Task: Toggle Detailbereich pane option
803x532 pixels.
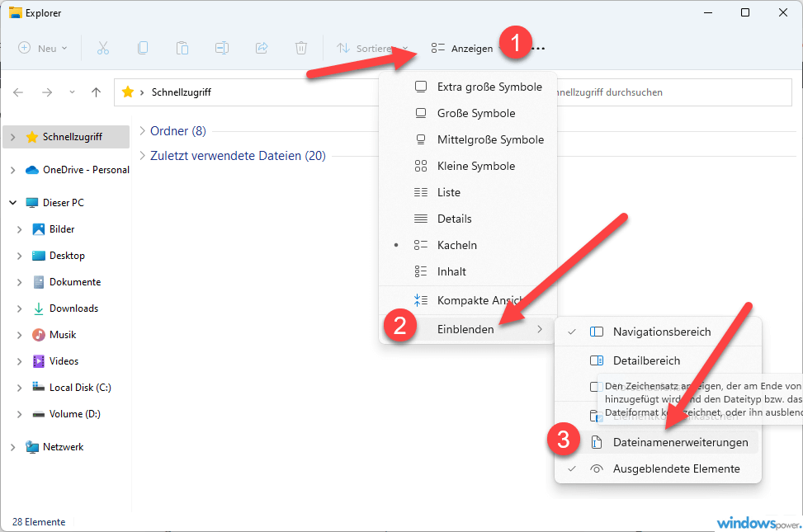Action: pos(658,360)
